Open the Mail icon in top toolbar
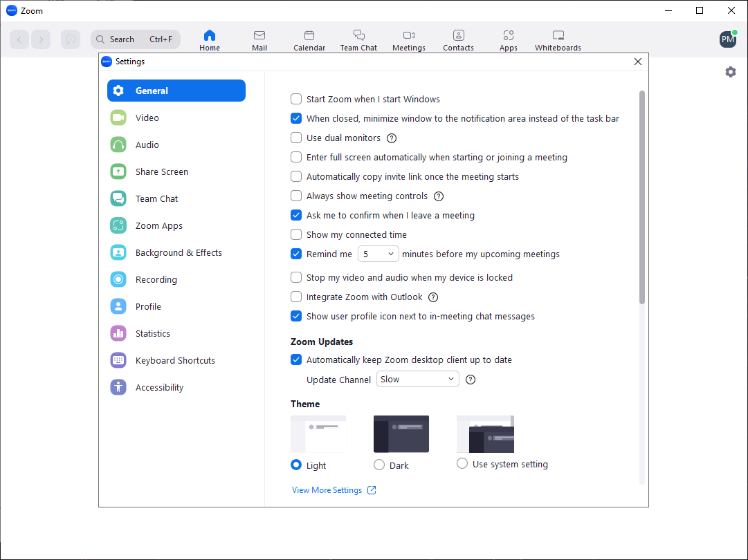 click(259, 36)
